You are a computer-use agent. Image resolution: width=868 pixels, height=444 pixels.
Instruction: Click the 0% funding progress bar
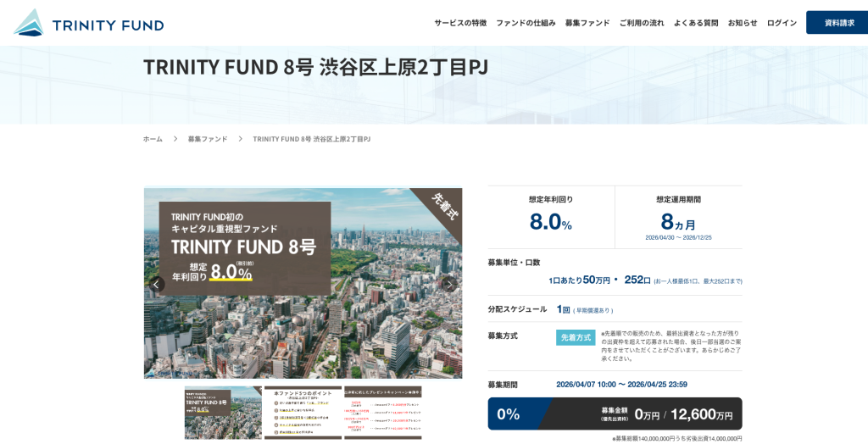(615, 414)
